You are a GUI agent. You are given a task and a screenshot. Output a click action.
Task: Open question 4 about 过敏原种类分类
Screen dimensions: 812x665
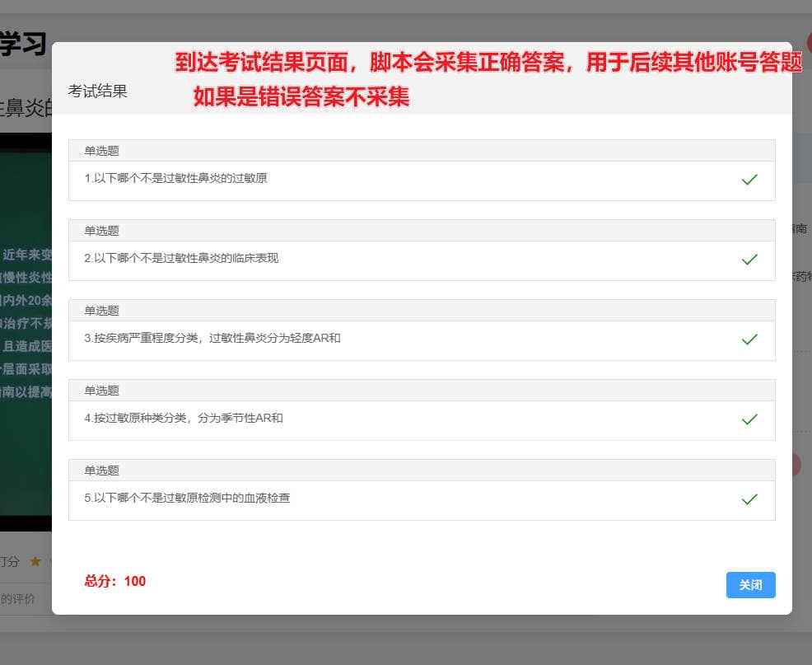(x=183, y=418)
